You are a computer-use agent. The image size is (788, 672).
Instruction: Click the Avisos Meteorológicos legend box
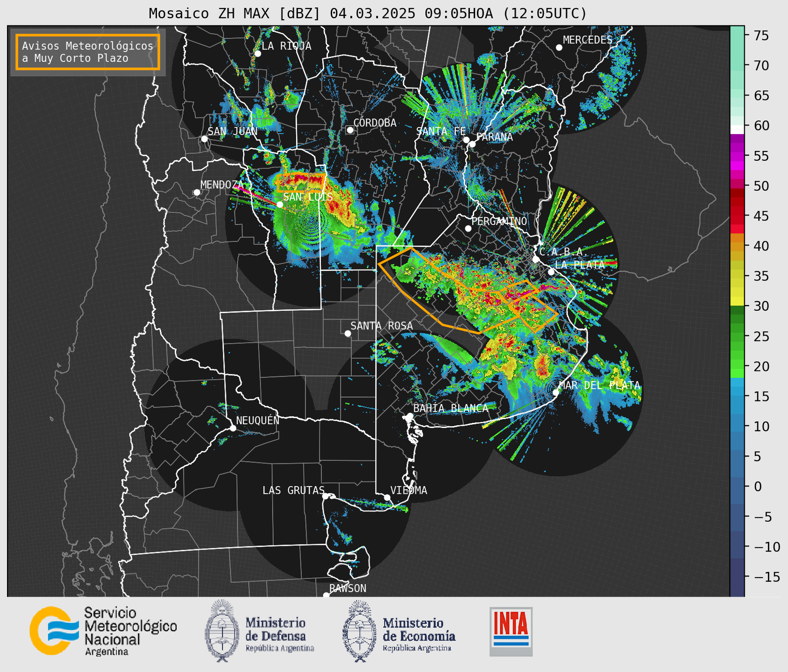pos(88,52)
